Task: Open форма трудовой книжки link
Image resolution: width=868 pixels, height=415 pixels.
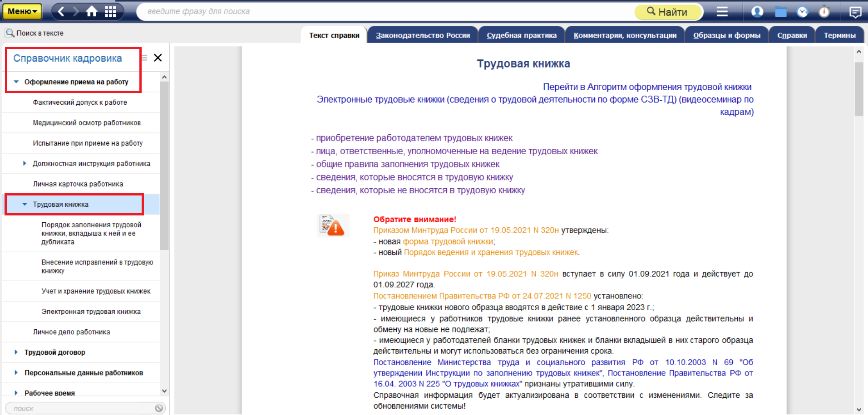Action: click(448, 242)
